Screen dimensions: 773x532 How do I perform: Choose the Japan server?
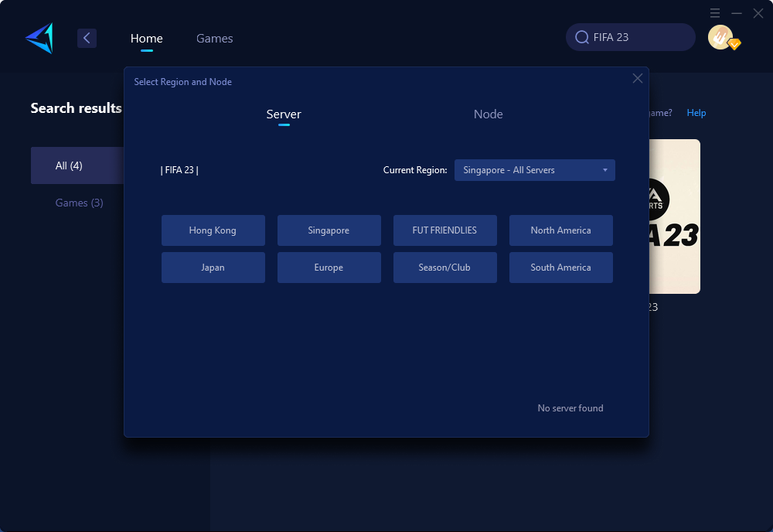[213, 268]
